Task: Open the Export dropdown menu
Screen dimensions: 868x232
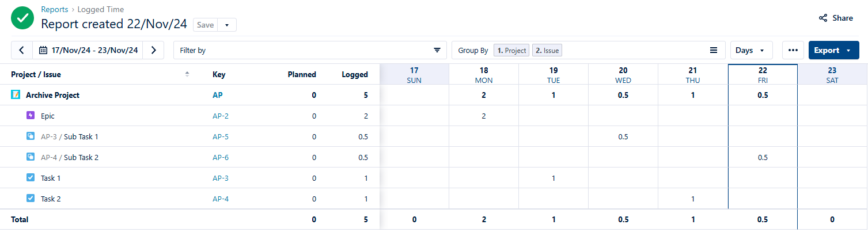Action: (x=833, y=50)
